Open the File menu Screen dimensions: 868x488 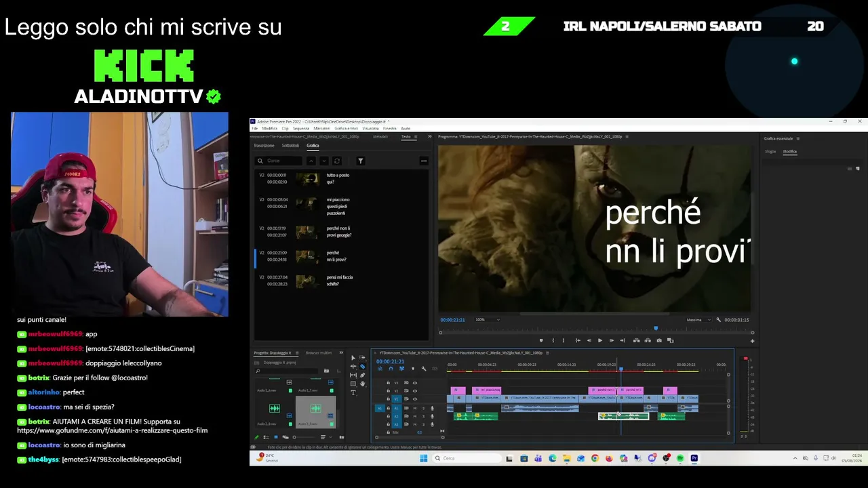point(255,128)
